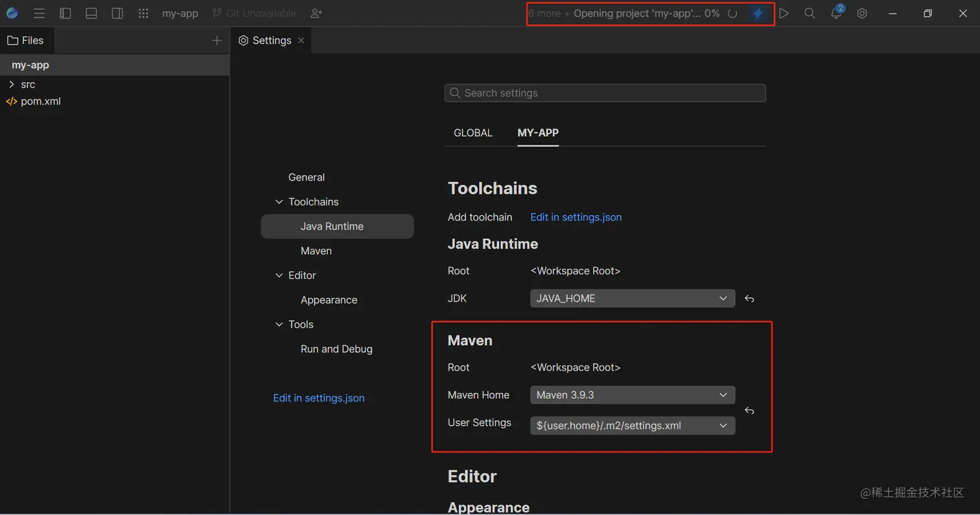Collapse the Tools category chevron
Image resolution: width=980 pixels, height=515 pixels.
pos(279,324)
